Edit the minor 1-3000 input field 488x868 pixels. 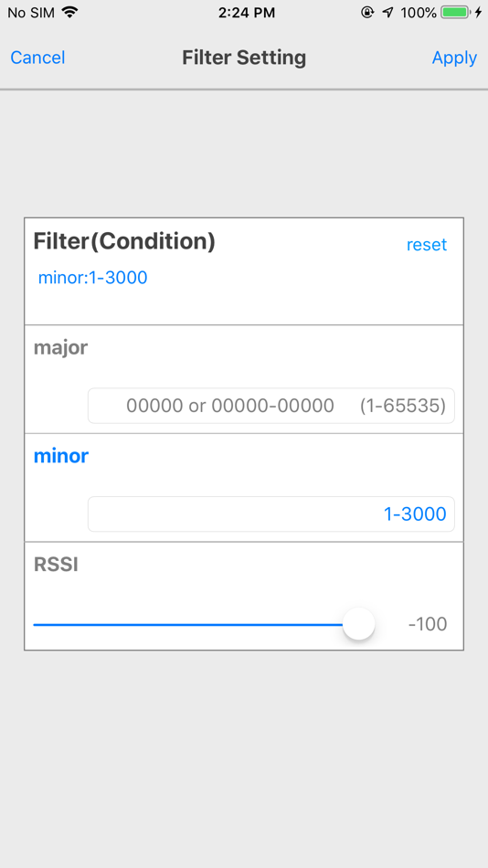point(271,514)
